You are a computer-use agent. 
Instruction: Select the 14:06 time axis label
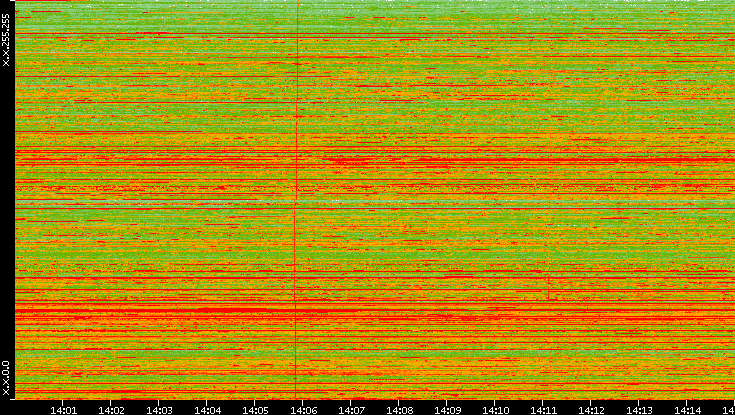pyautogui.click(x=303, y=410)
